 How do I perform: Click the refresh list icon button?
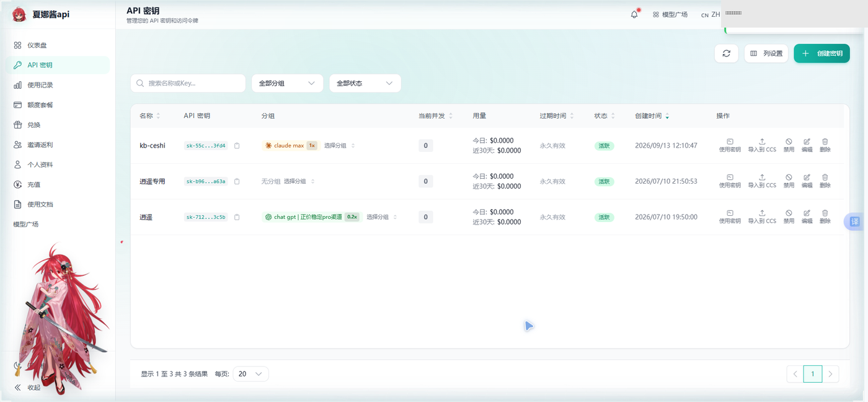tap(726, 53)
